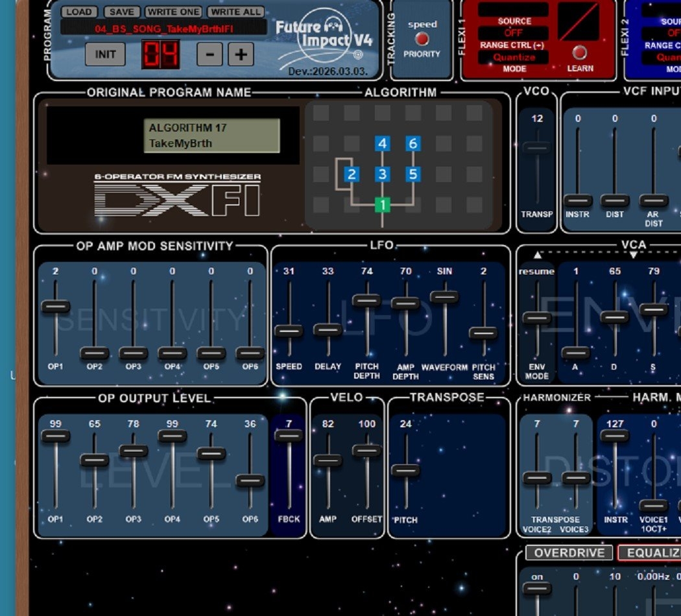
Task: Select operator 4 in the algorithm grid
Action: click(383, 143)
